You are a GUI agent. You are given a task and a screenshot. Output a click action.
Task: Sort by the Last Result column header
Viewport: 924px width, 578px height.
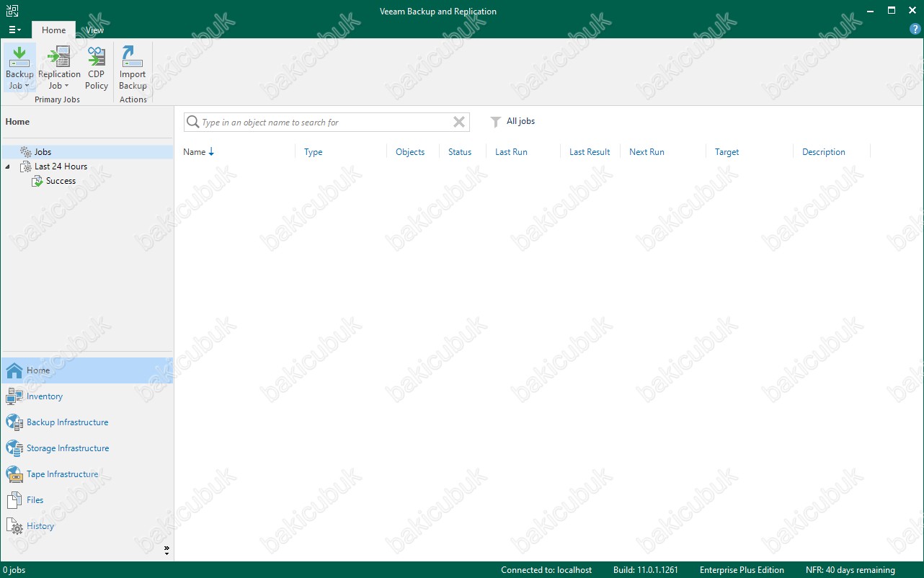(590, 152)
